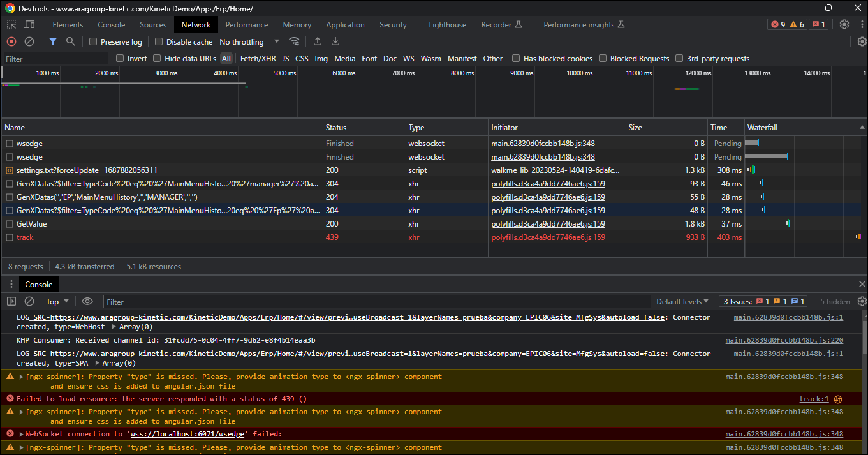Switch to the Performance tab
Screen dimensions: 868x455
(x=246, y=25)
